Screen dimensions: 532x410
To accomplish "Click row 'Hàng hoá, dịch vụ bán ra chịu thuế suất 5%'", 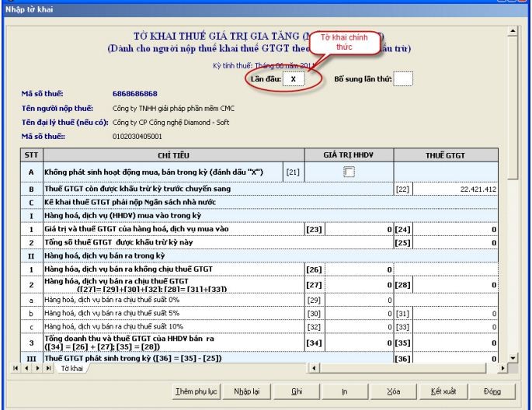I will pos(259,314).
